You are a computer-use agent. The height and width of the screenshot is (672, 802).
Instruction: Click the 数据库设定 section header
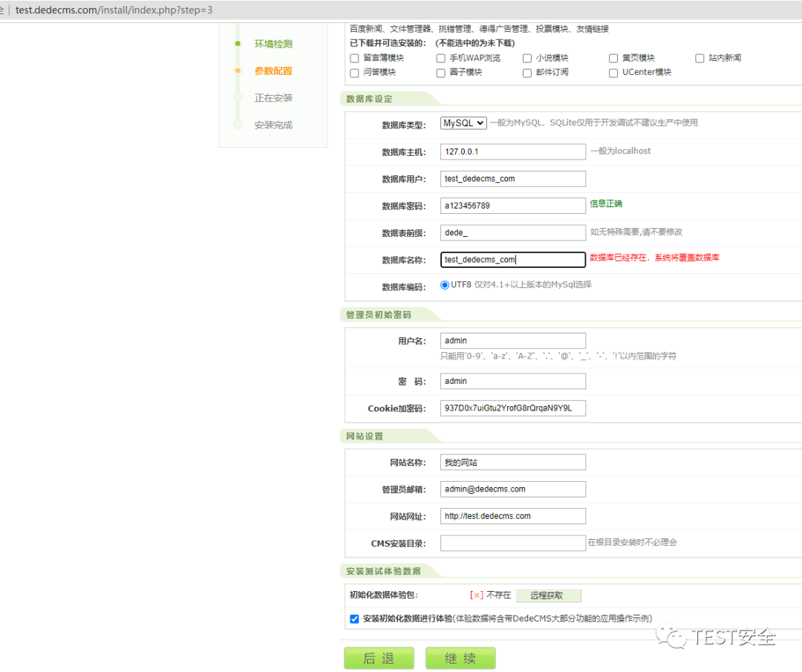(369, 100)
